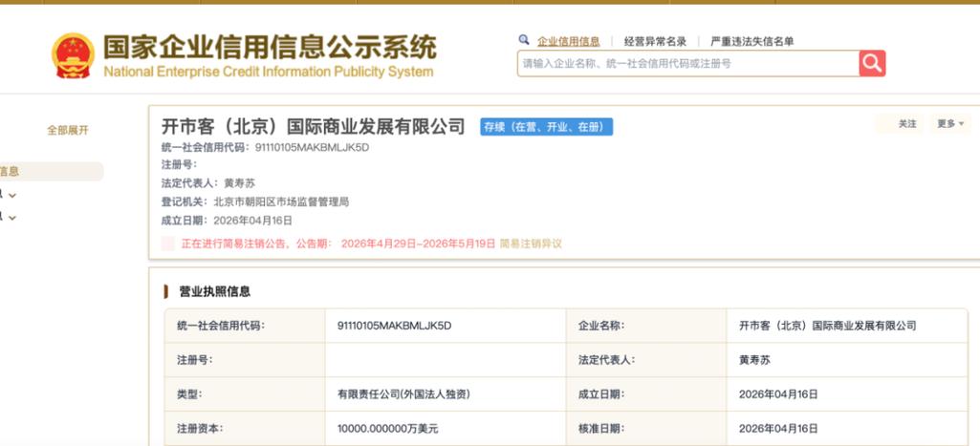Click header 成立日期 2026年04月16日

click(x=252, y=221)
